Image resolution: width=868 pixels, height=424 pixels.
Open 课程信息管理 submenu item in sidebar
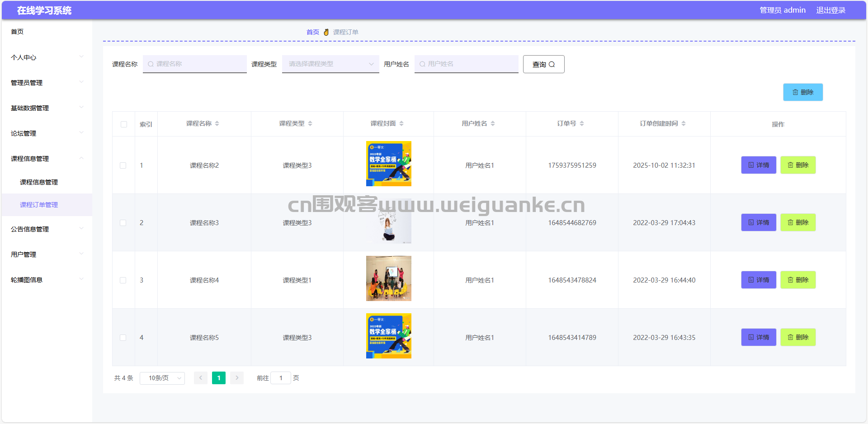39,182
